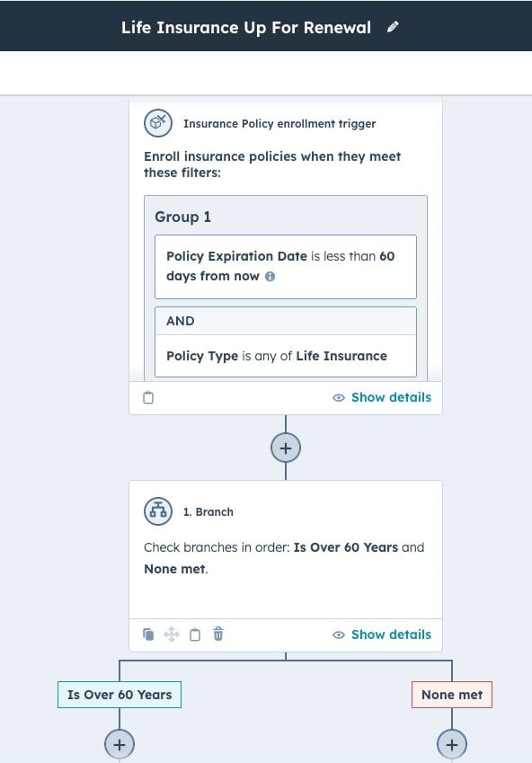Show details of the enrollment trigger
The height and width of the screenshot is (763, 532).
382,397
